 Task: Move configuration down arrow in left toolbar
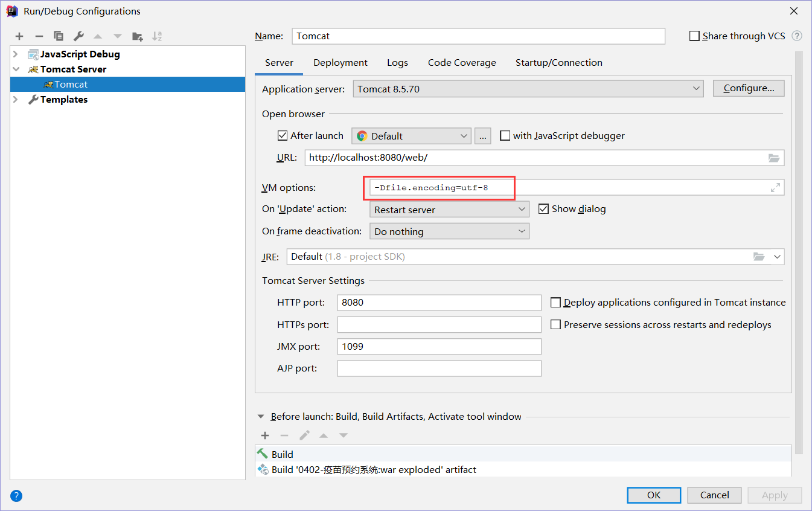pos(117,36)
